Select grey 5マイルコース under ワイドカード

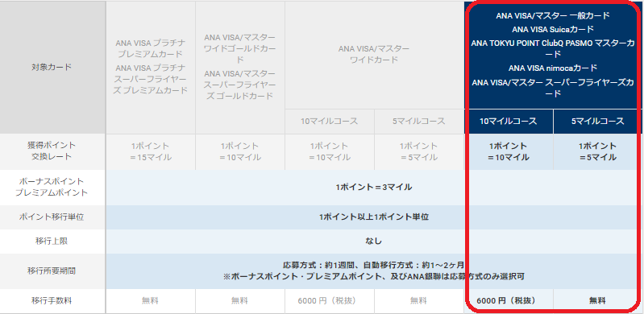coord(418,122)
